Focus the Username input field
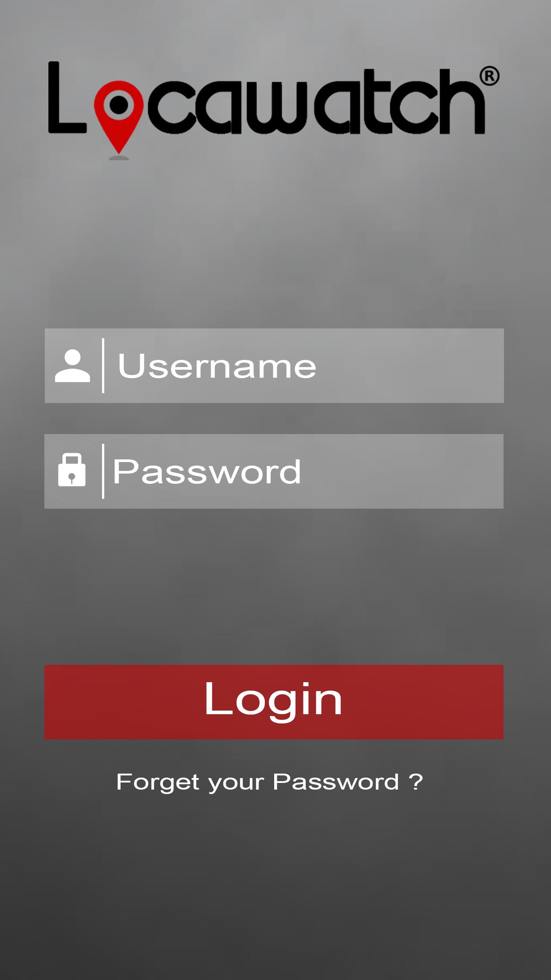The height and width of the screenshot is (980, 551). click(274, 366)
